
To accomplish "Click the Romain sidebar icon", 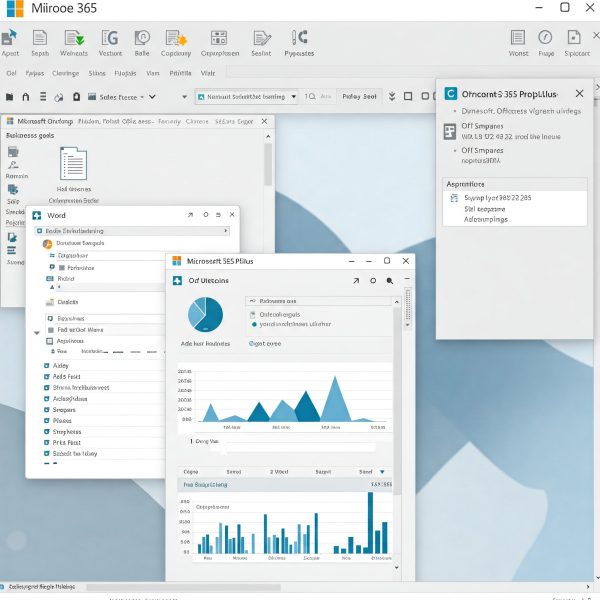I will [x=13, y=165].
